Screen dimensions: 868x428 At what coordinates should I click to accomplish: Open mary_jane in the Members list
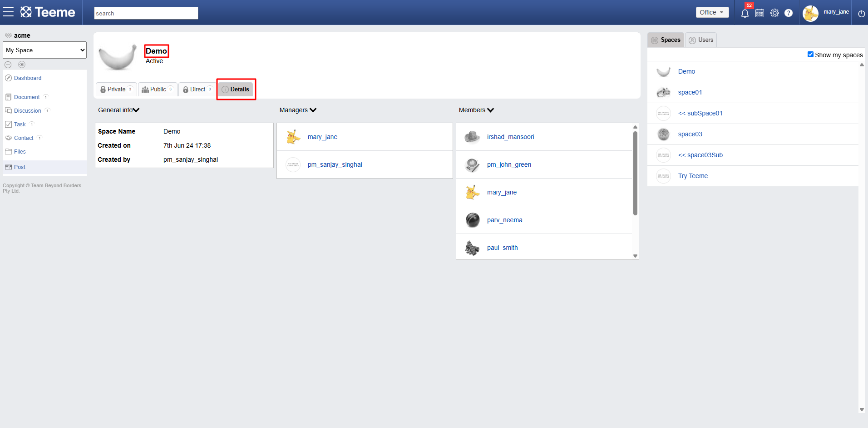502,192
